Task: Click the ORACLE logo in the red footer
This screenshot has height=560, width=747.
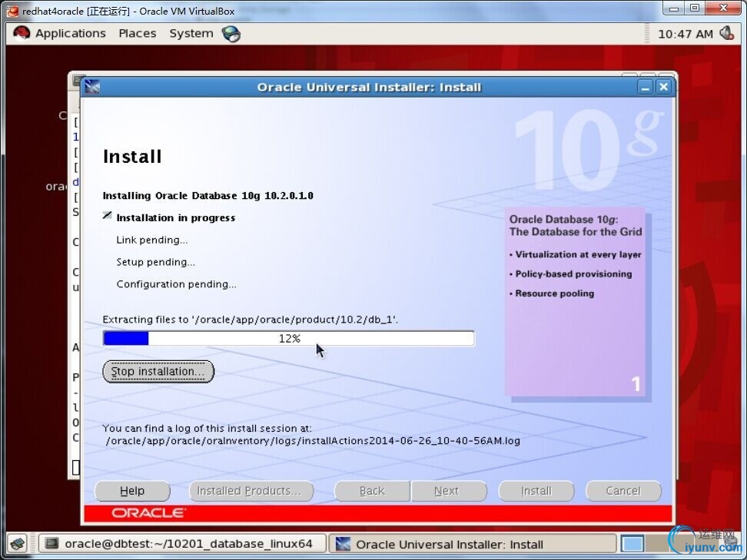Action: click(148, 513)
